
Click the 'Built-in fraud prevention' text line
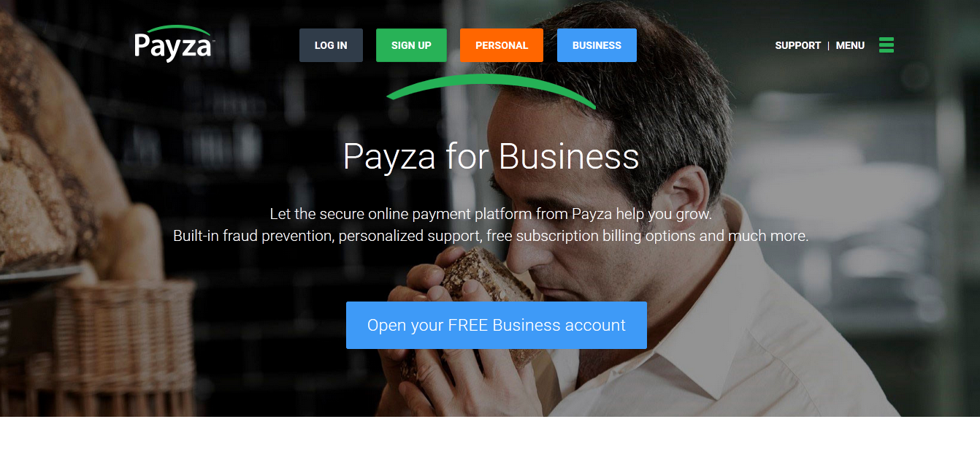click(x=491, y=236)
